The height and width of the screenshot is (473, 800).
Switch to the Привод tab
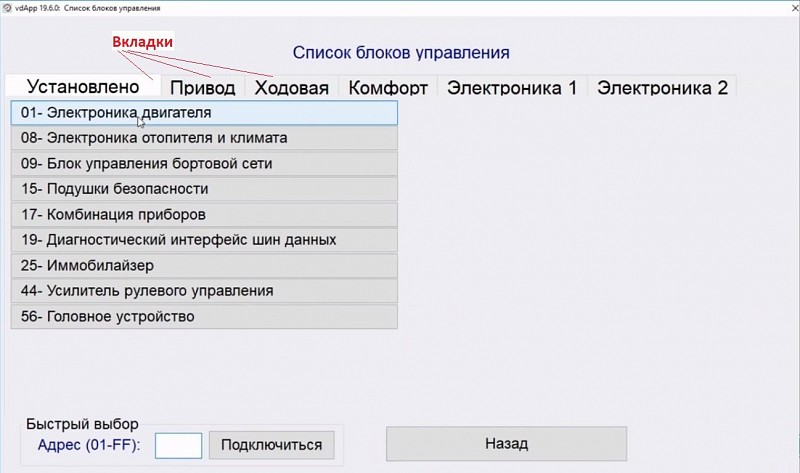tap(202, 88)
